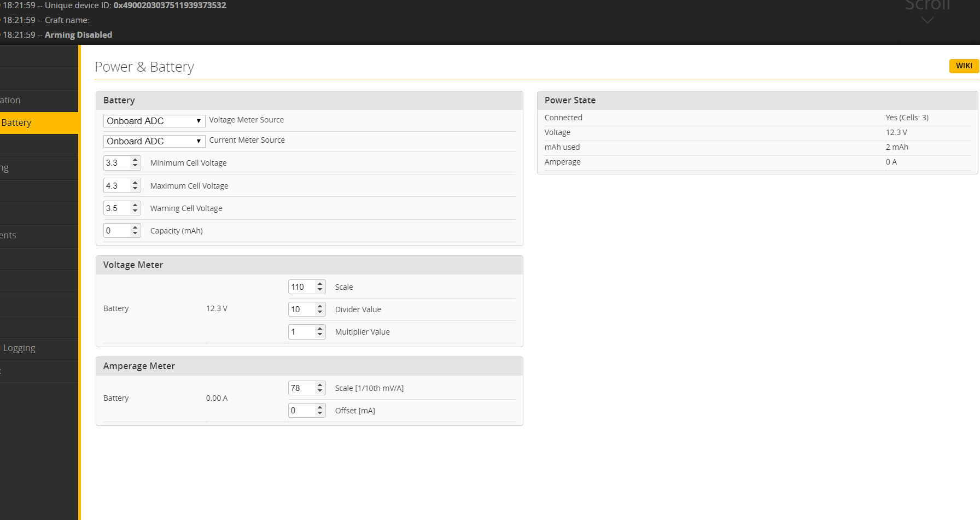Decrease Warning Cell Voltage with down arrow
This screenshot has width=980, height=520.
click(135, 211)
